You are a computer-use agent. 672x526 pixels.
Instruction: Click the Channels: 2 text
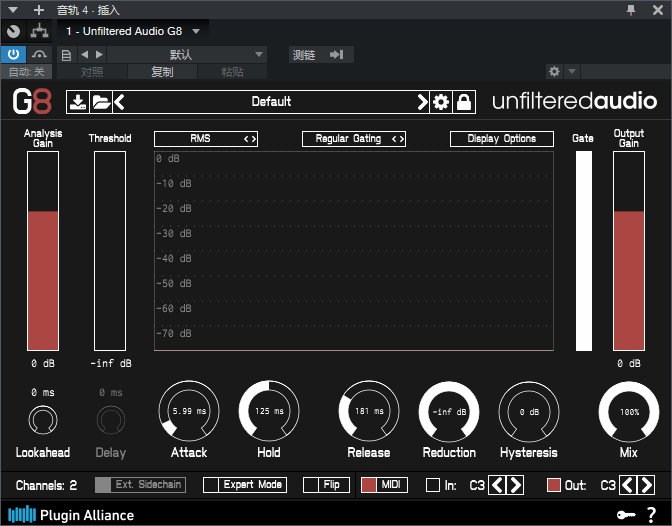46,485
